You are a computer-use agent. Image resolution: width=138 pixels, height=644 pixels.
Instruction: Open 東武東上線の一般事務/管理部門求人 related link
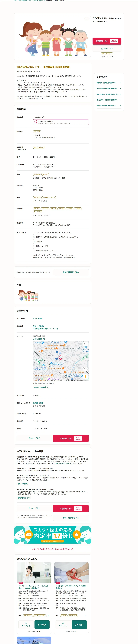[108, 94]
